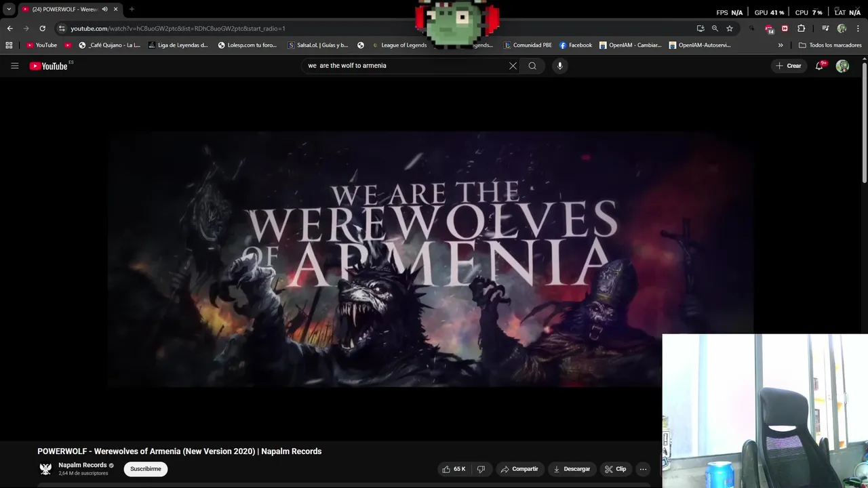
Task: Open the zoom magnifier in address bar
Action: coord(715,28)
